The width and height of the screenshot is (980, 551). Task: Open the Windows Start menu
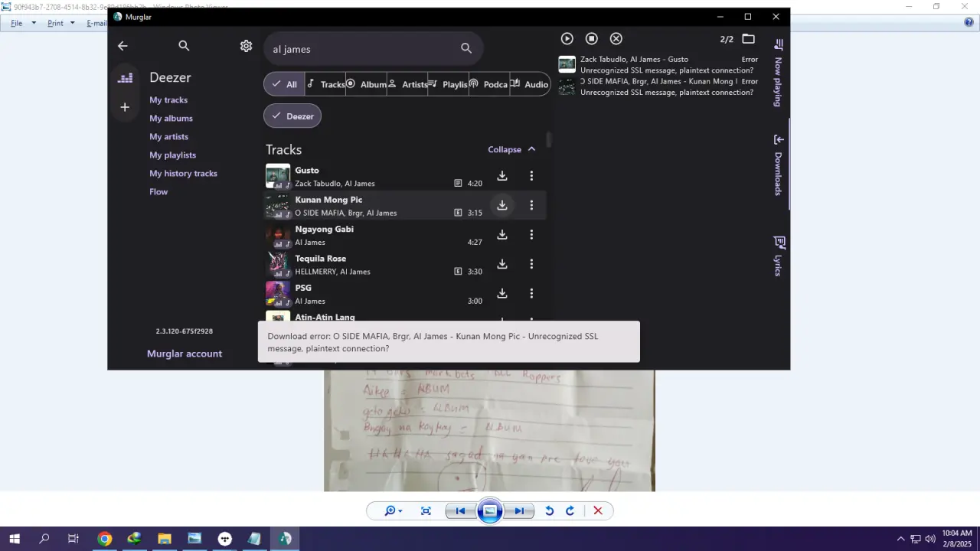click(15, 539)
